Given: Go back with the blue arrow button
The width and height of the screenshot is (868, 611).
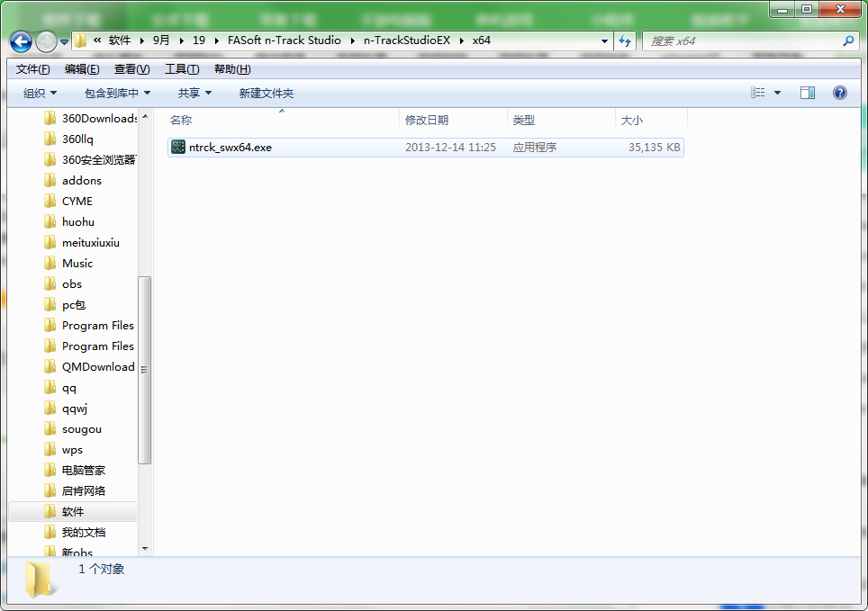Looking at the screenshot, I should [21, 41].
